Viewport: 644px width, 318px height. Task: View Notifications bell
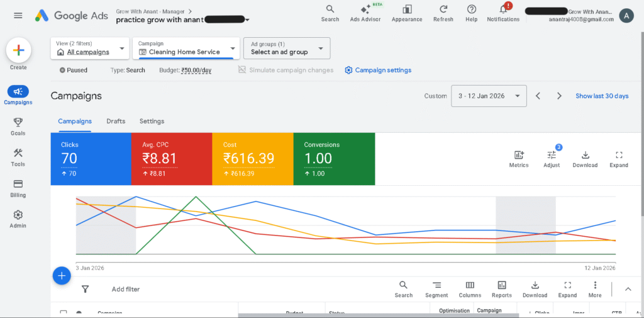(x=503, y=13)
